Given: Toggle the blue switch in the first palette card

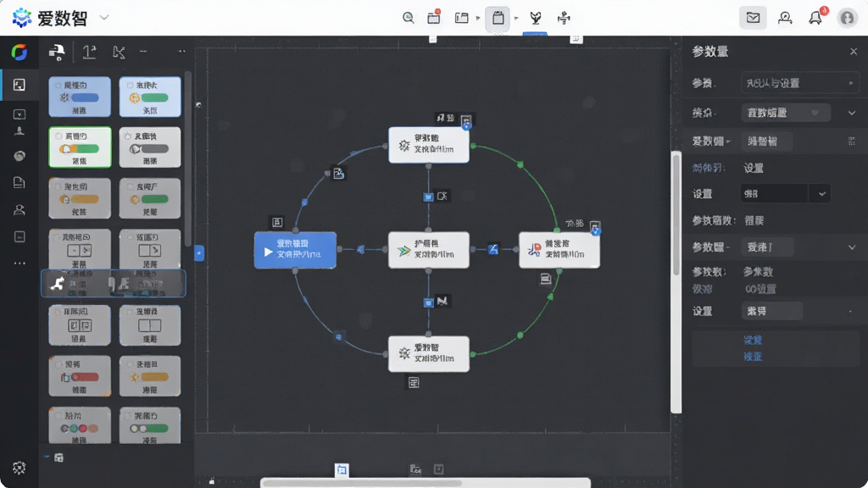Looking at the screenshot, I should point(85,98).
